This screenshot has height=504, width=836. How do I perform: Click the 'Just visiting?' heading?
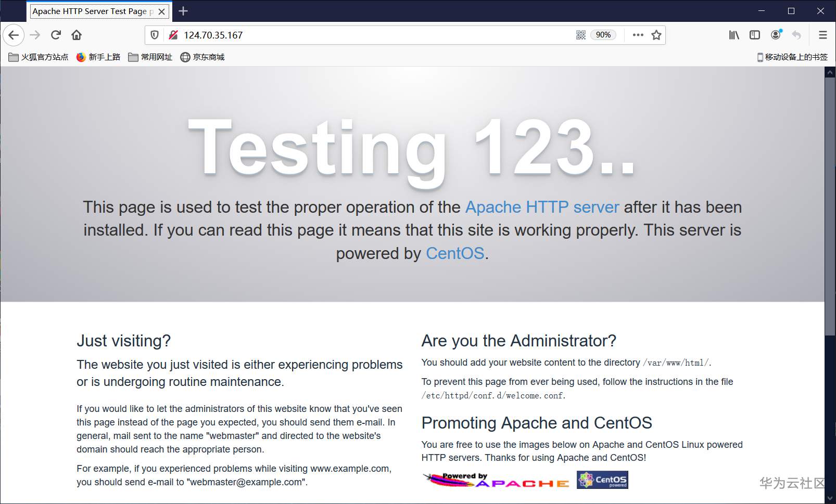[x=123, y=341]
